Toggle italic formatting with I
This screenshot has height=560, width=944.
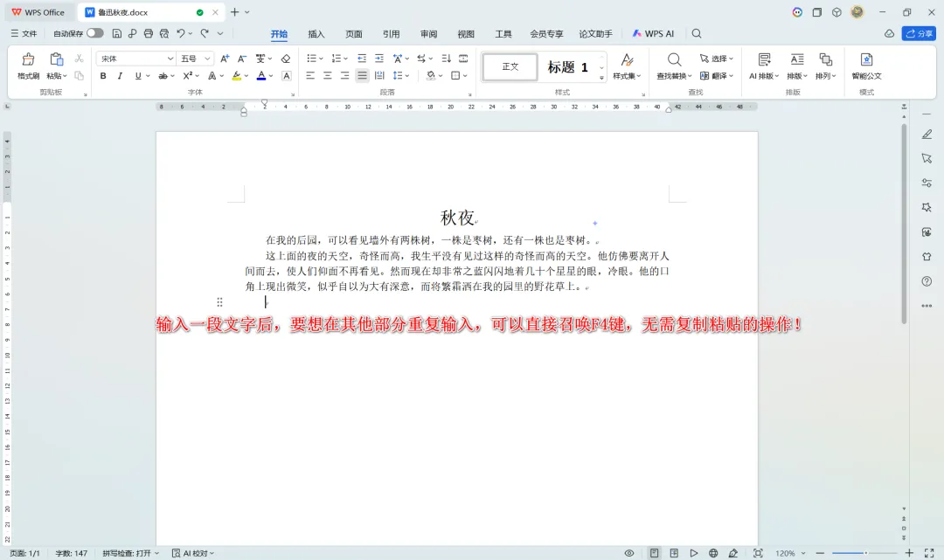[x=120, y=76]
